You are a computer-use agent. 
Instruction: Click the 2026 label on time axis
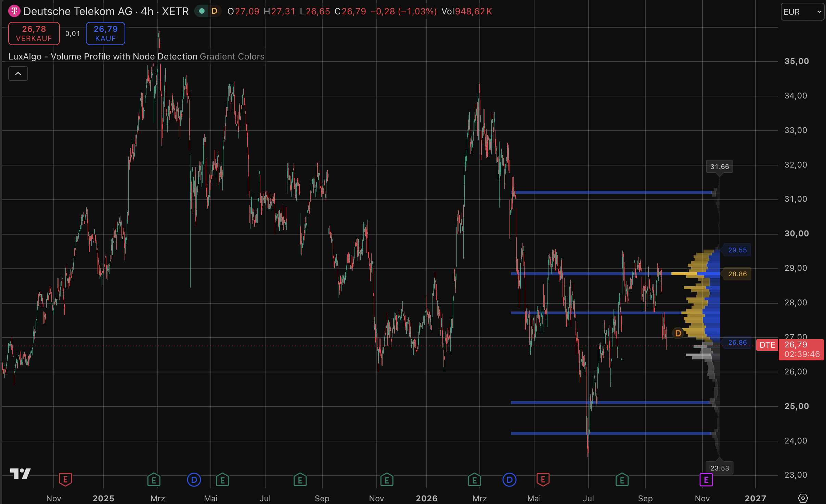[x=427, y=498]
